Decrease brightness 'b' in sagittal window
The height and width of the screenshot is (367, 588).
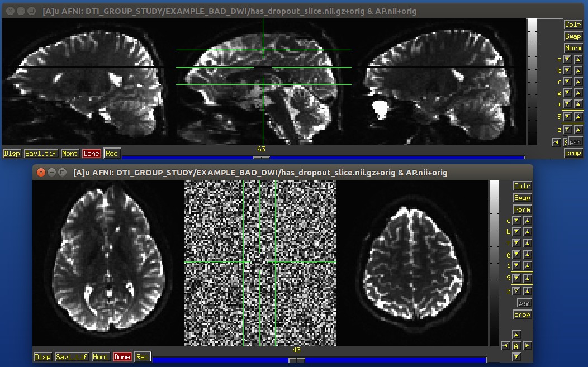pos(567,71)
